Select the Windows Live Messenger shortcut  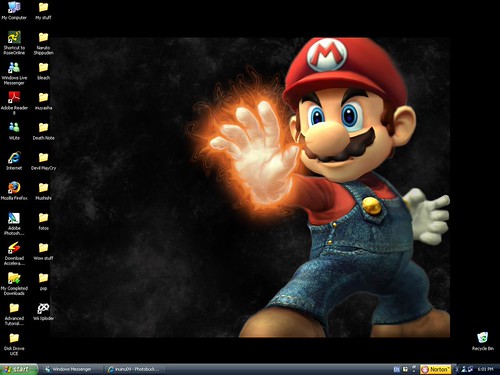[x=14, y=73]
